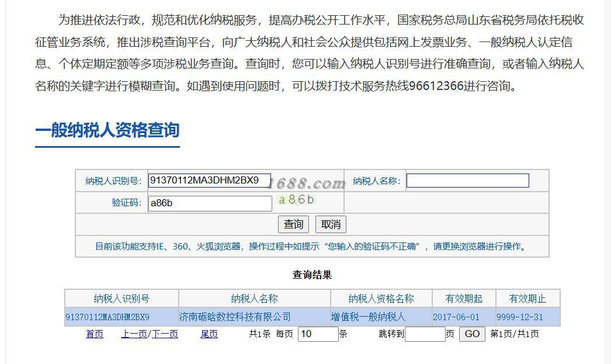Click hotline number 96612366 in paragraph
The height and width of the screenshot is (364, 611).
[436, 86]
